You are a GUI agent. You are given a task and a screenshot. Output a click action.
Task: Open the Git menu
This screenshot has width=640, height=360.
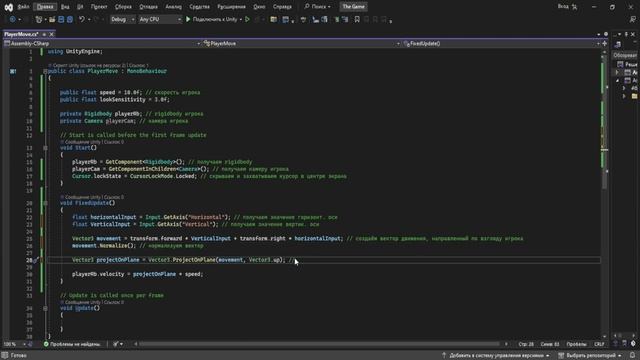click(80, 7)
